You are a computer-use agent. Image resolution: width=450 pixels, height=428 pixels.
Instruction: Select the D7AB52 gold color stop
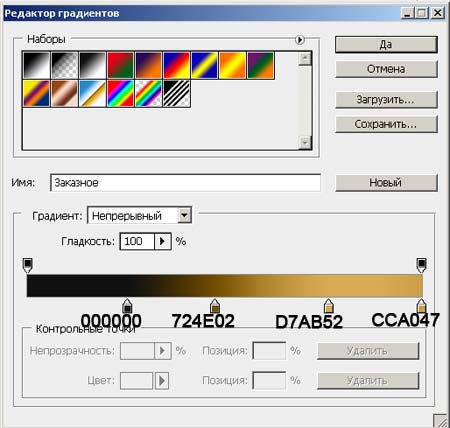click(329, 305)
